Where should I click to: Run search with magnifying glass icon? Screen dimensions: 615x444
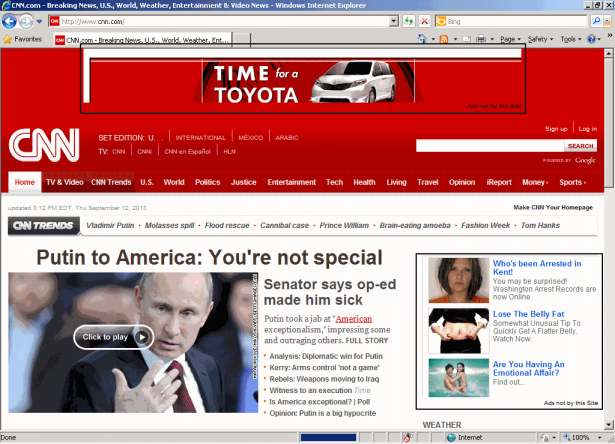click(x=596, y=21)
